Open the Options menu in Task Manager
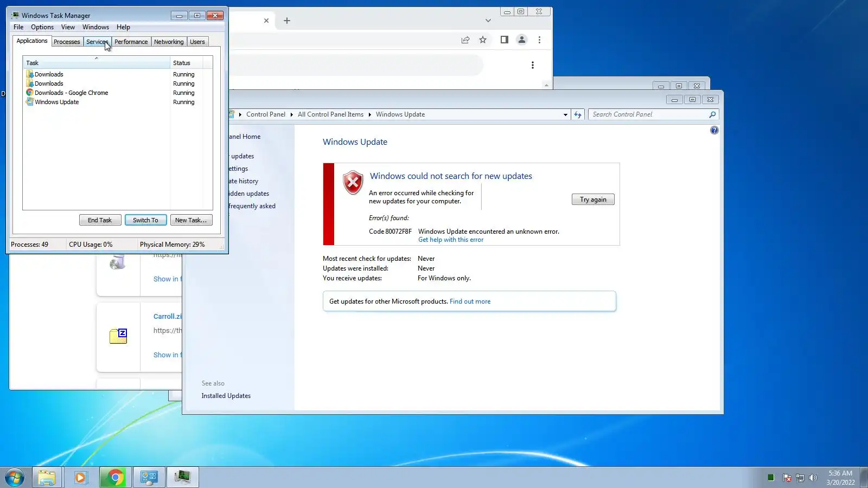Viewport: 868px width, 488px height. tap(42, 27)
